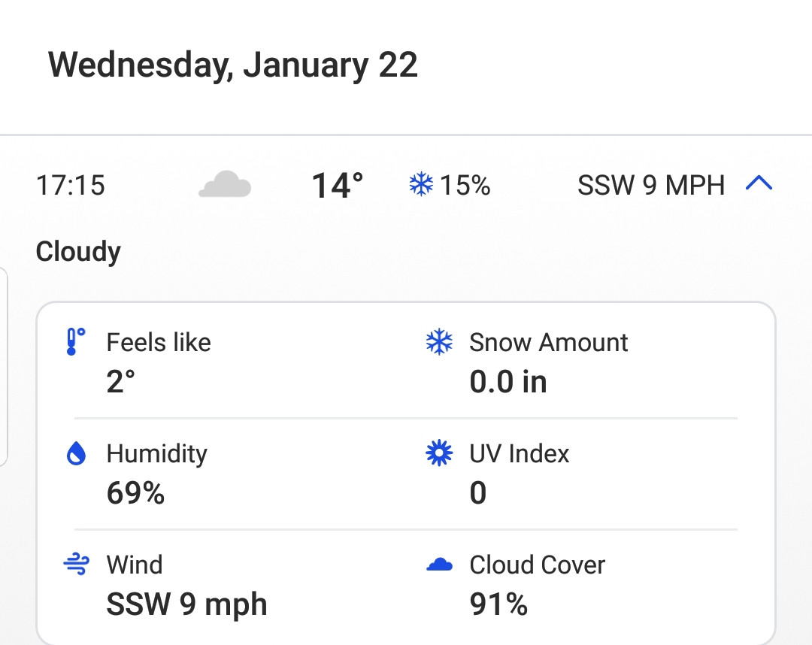Click the SSW 9 mph wind detail value
The height and width of the screenshot is (645, 812).
click(186, 604)
